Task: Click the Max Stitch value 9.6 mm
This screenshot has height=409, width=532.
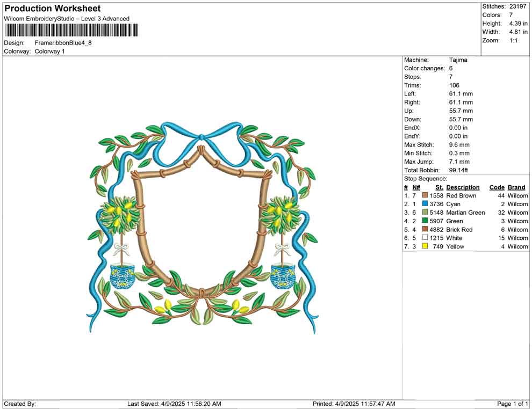Action: 459,145
